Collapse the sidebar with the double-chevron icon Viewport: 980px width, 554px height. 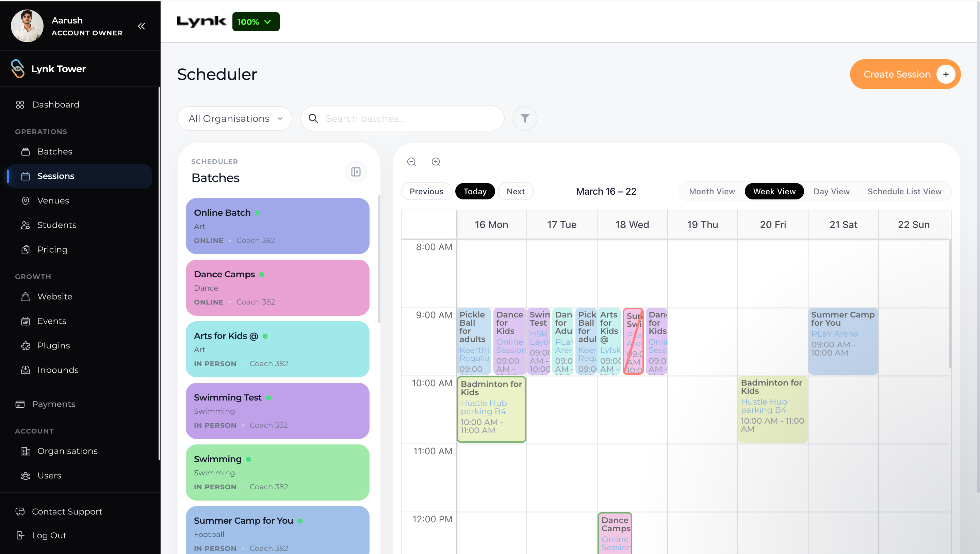pyautogui.click(x=141, y=26)
